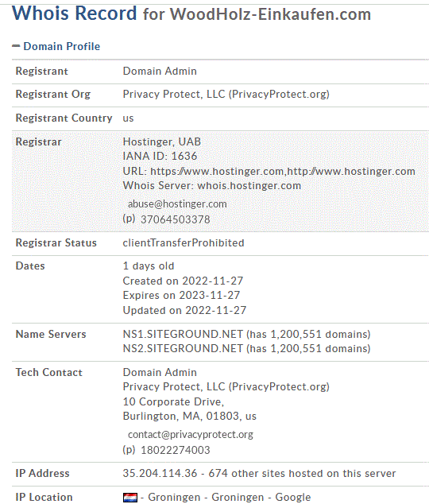The width and height of the screenshot is (429, 504).
Task: Select the WoodHolz-Einkaufen.com domain title
Action: [x=270, y=14]
